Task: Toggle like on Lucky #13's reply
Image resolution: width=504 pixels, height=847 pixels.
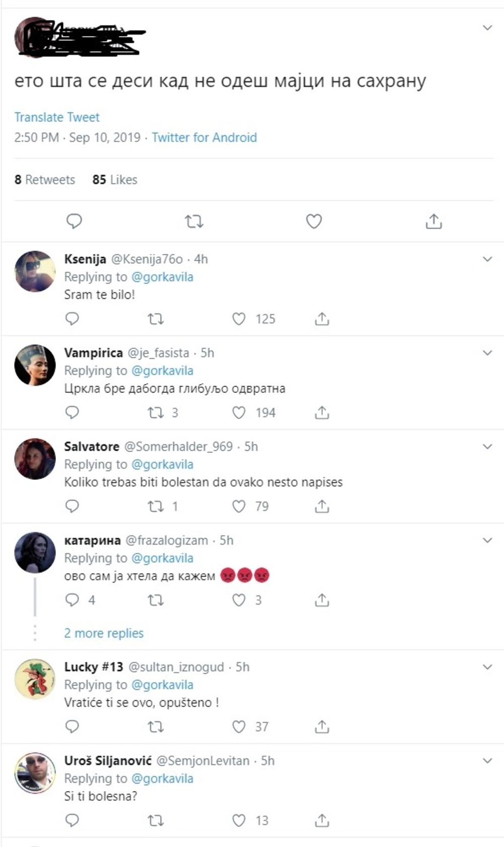Action: coord(237,727)
